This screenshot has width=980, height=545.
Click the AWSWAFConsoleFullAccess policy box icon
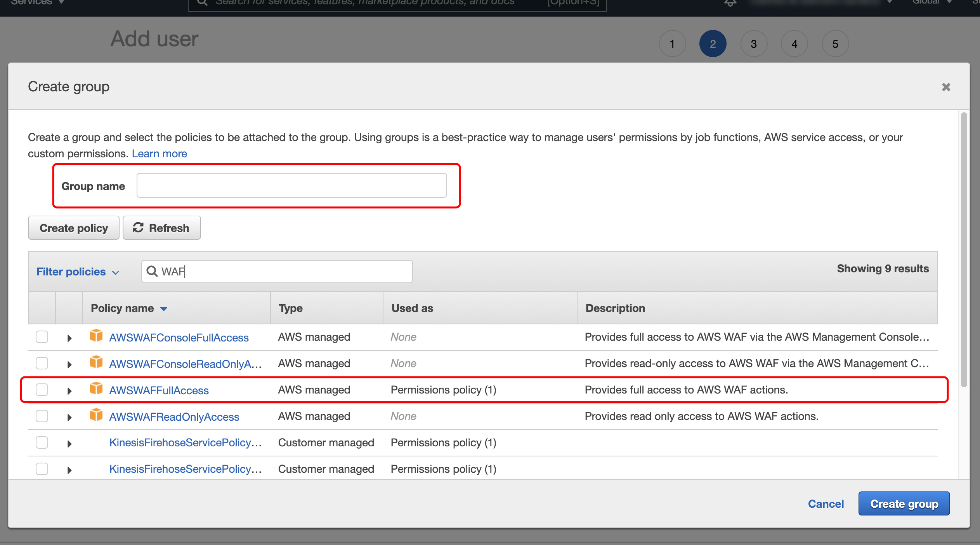pos(96,336)
